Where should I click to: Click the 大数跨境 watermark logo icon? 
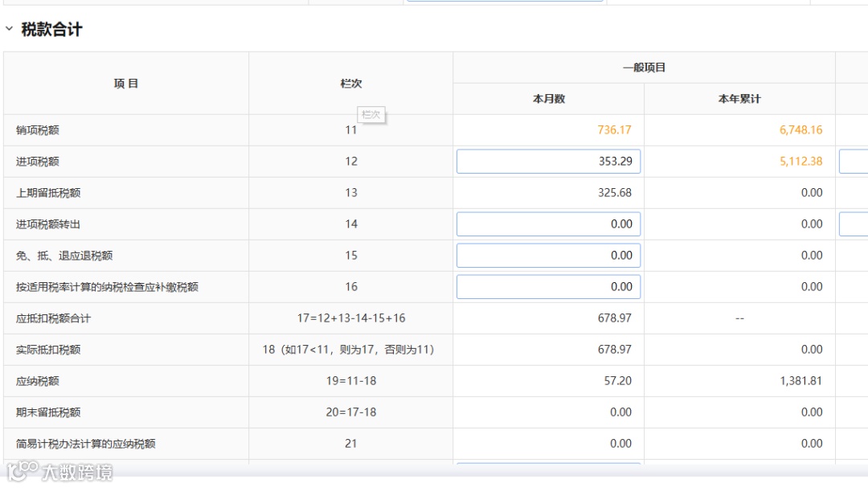(x=23, y=471)
